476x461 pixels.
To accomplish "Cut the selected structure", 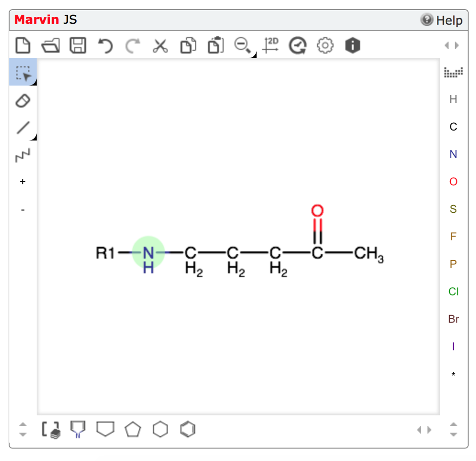I will [x=160, y=45].
